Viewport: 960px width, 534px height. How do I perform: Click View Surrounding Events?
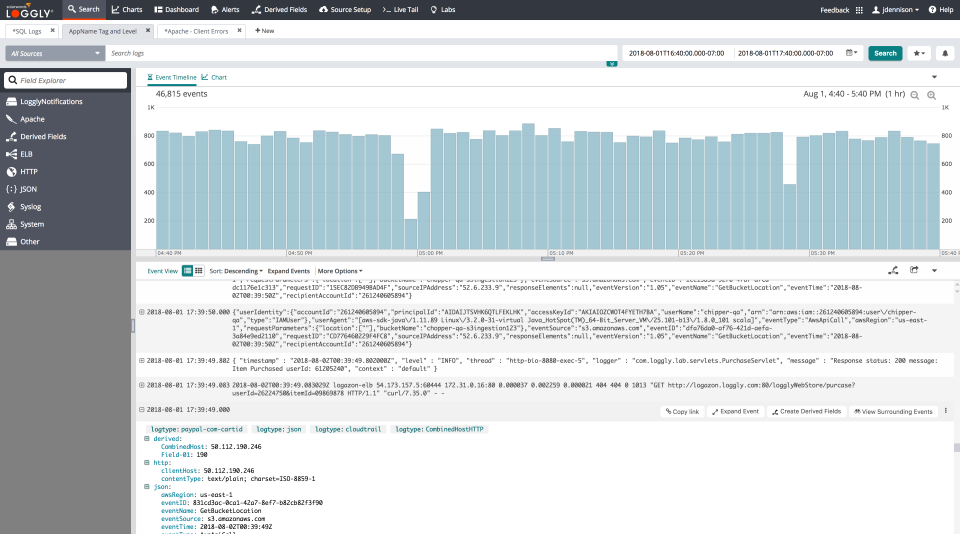[893, 412]
